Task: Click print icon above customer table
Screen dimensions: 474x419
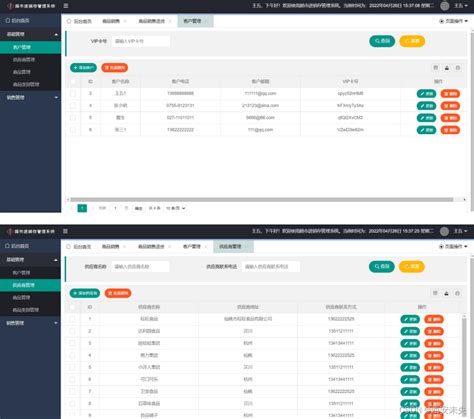Action: click(458, 68)
